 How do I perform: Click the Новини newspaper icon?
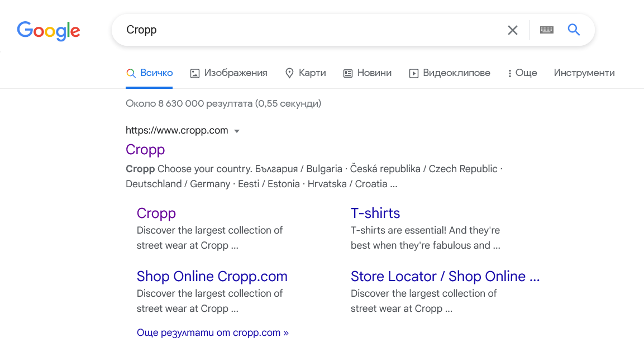coord(348,73)
